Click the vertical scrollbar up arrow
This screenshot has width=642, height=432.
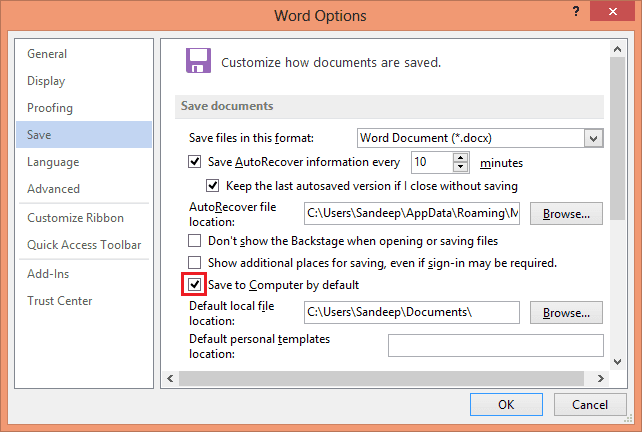coord(617,50)
